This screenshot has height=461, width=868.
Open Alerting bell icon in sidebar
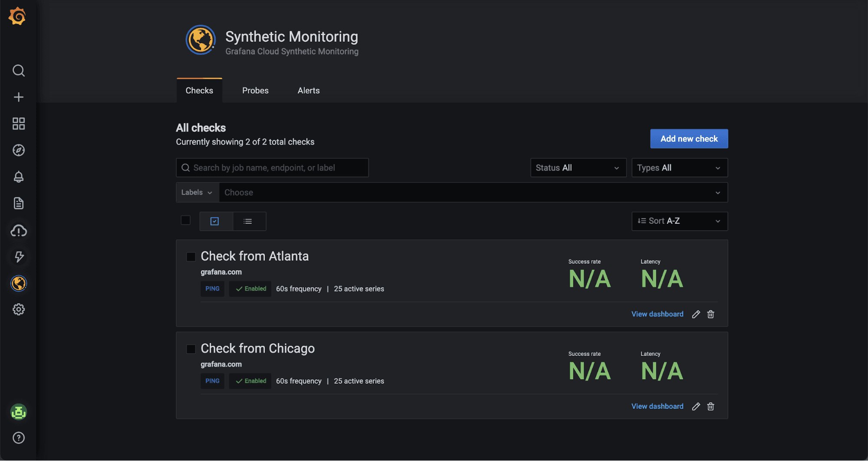pos(19,177)
